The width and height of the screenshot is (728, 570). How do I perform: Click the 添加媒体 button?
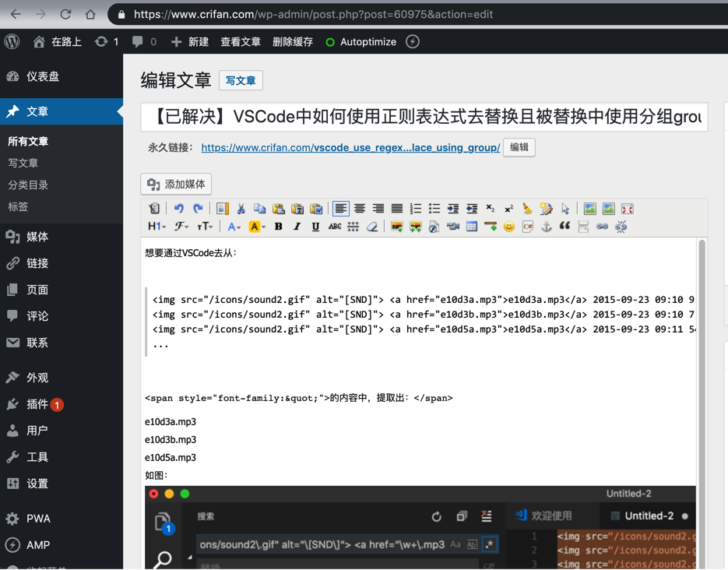pyautogui.click(x=176, y=185)
